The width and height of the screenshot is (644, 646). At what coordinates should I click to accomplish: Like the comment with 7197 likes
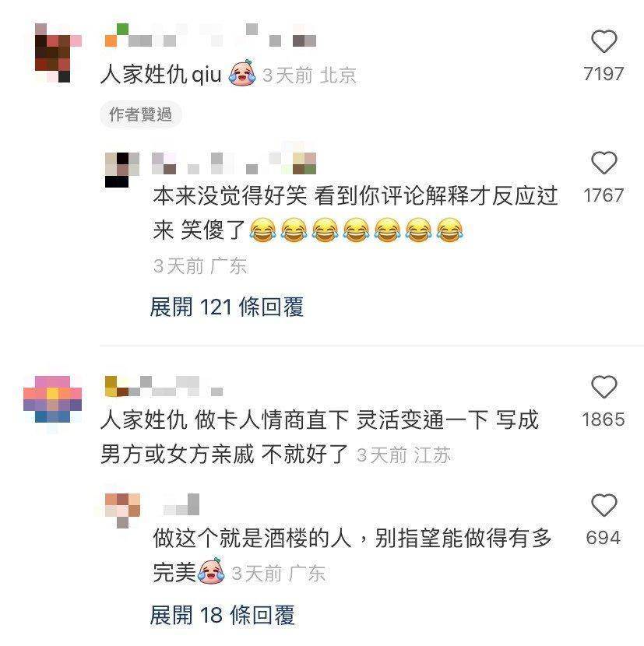coord(604,41)
